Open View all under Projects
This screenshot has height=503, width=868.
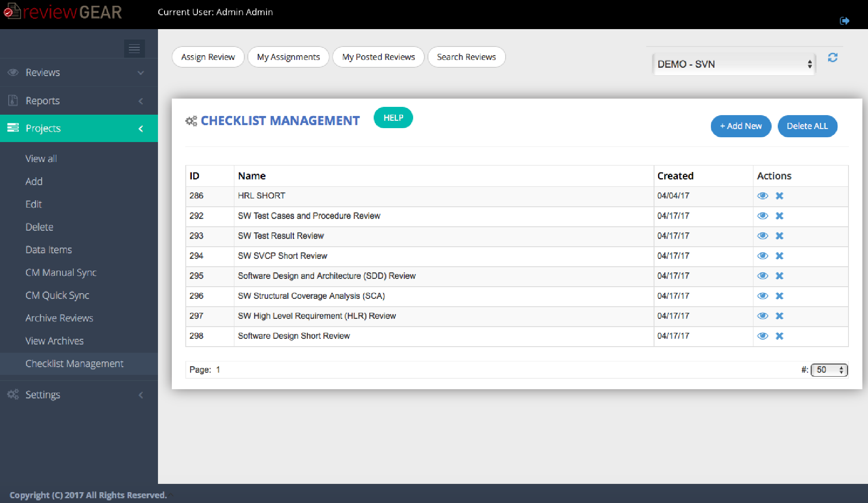pos(41,159)
